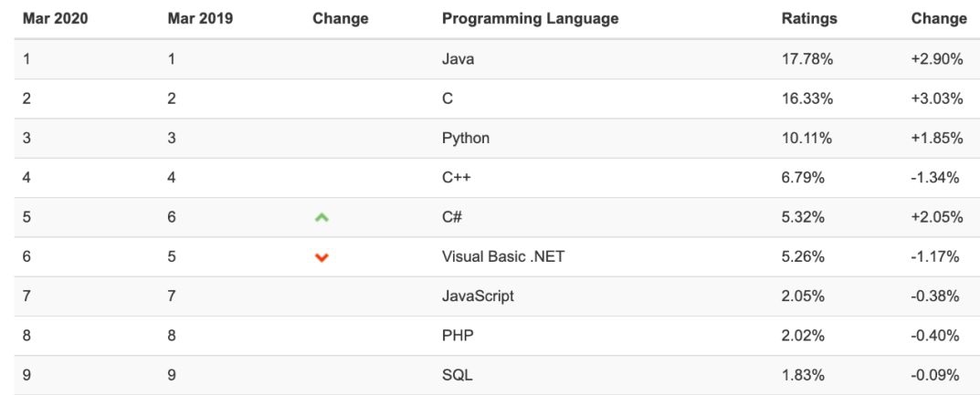Screen dimensions: 980x395
Task: Open the Python language entry
Action: [x=465, y=138]
